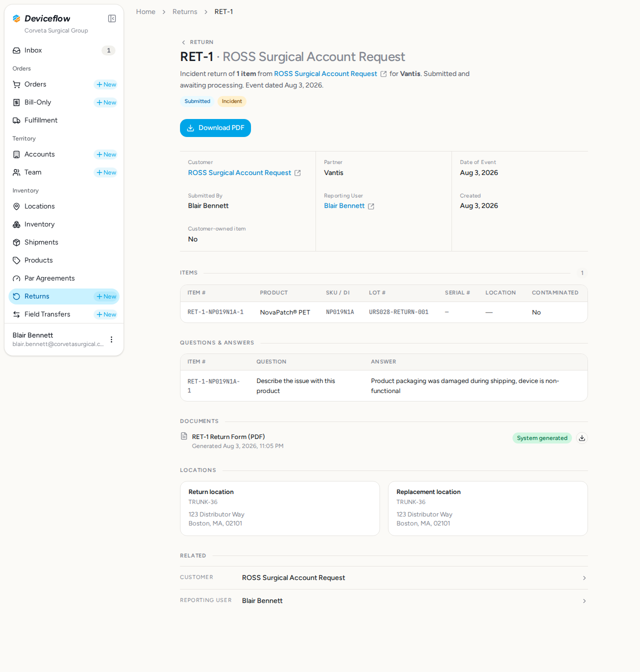Click the RET-1 breadcrumb
This screenshot has height=672, width=640.
223,11
